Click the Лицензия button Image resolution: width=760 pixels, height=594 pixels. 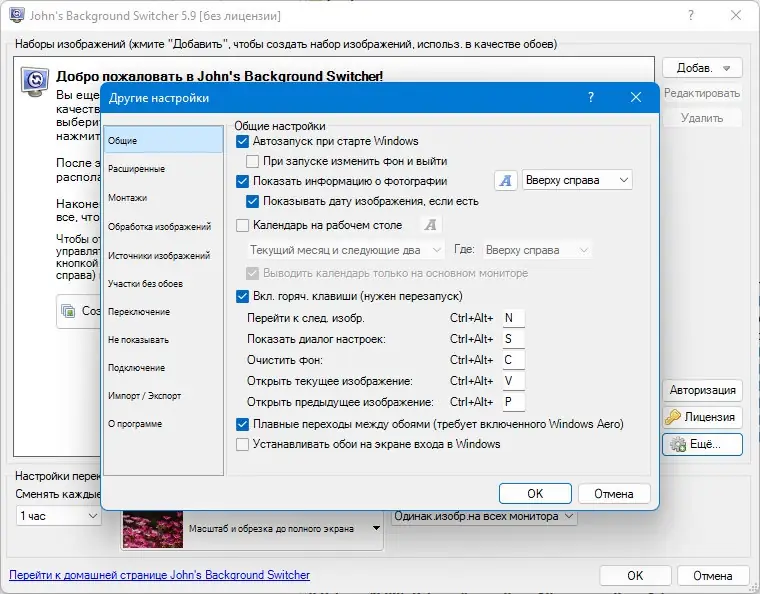click(702, 417)
